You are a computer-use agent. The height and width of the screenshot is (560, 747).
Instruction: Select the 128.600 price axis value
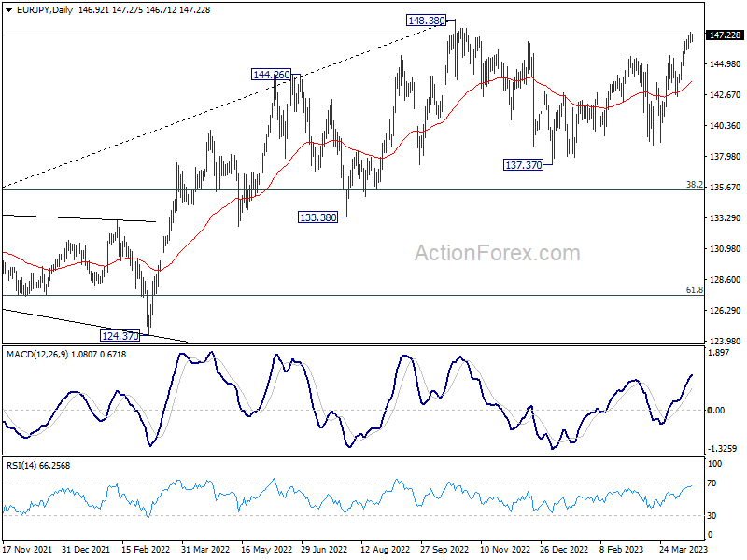pos(726,279)
